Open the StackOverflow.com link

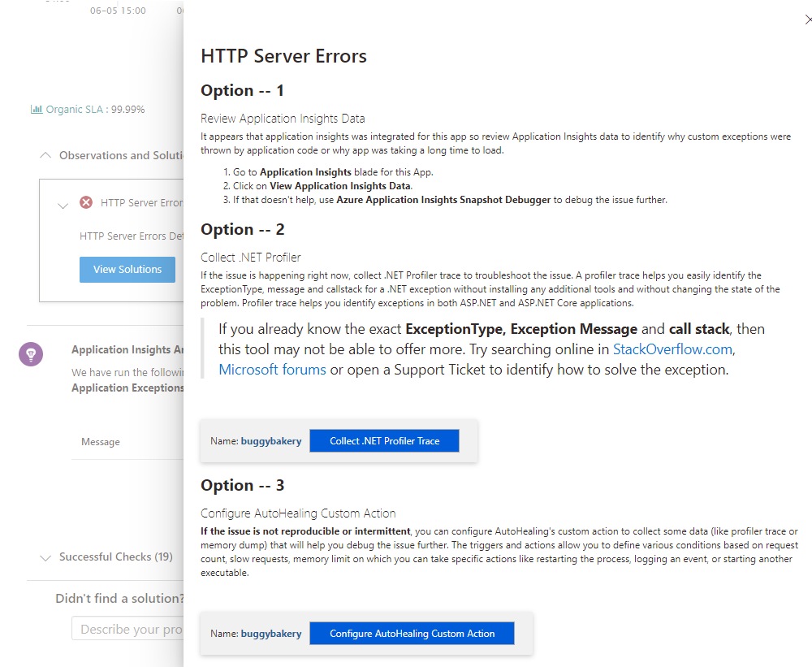672,349
